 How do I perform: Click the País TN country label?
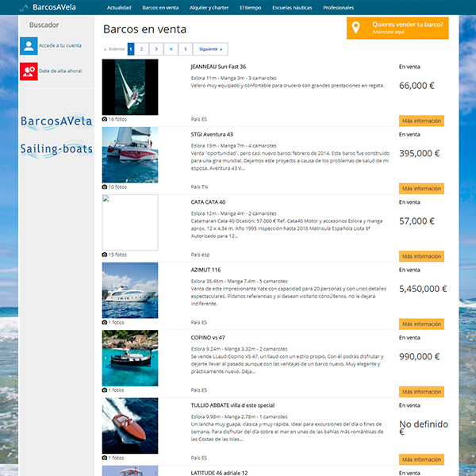(x=199, y=187)
